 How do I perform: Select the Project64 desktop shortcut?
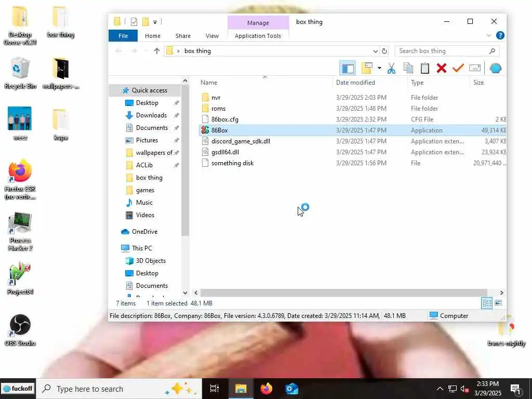pos(20,279)
